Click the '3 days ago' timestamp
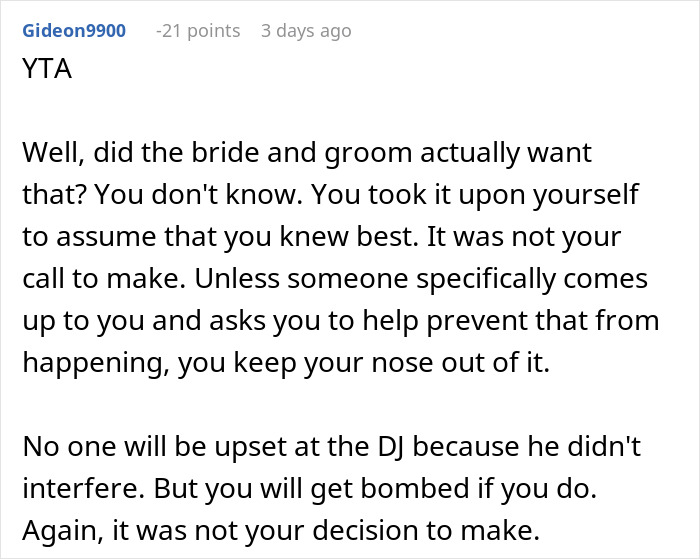700x559 pixels. coord(306,31)
